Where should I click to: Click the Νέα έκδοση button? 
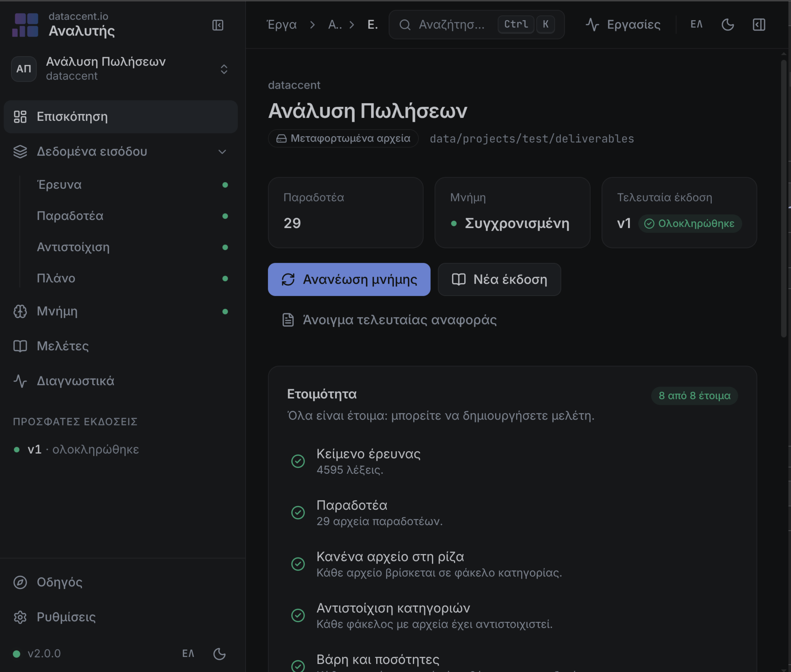[499, 279]
